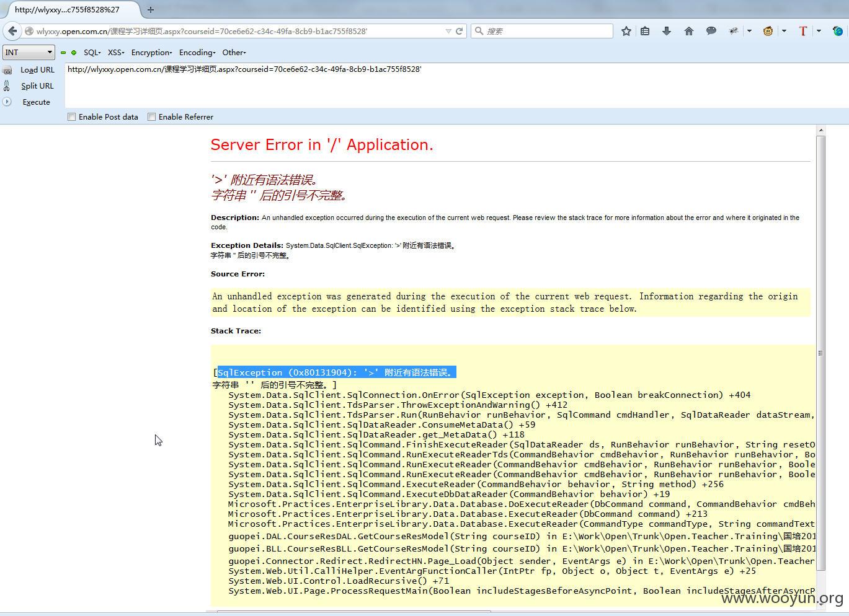Image resolution: width=849 pixels, height=616 pixels.
Task: Expand the red T icon dropdown arrow
Action: tap(819, 31)
